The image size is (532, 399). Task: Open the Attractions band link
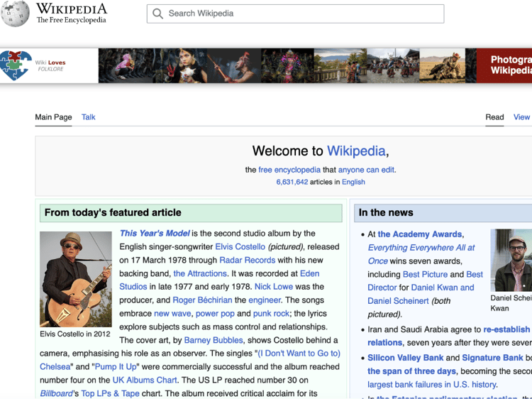tap(200, 273)
